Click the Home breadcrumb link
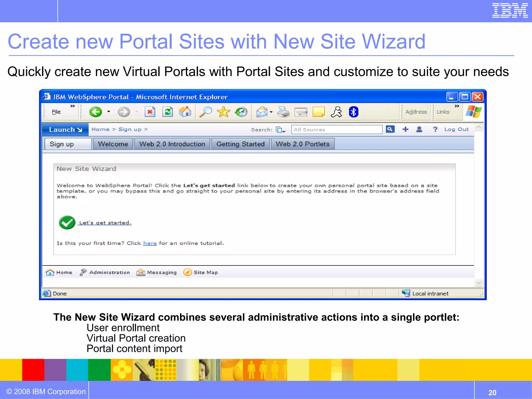 pos(101,129)
